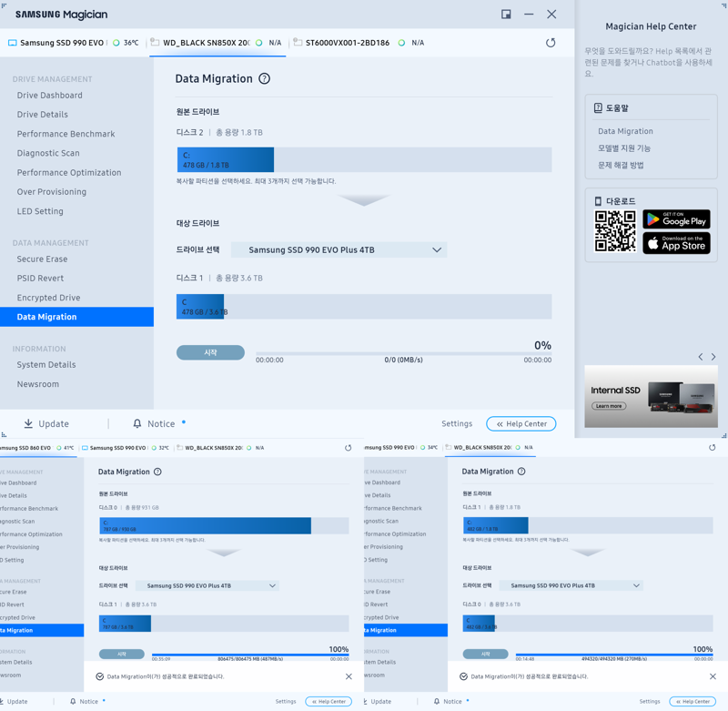Open Performance Optimization in the main sidebar
The image size is (728, 711).
69,173
